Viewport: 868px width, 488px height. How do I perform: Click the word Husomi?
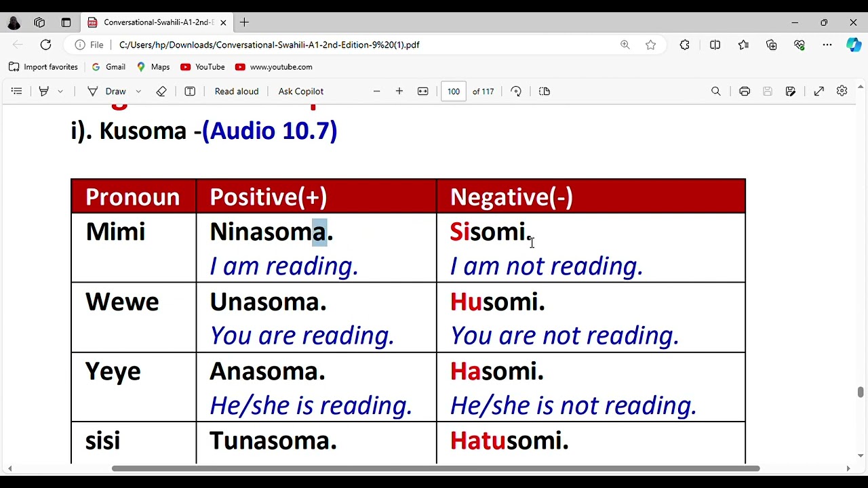pos(497,302)
